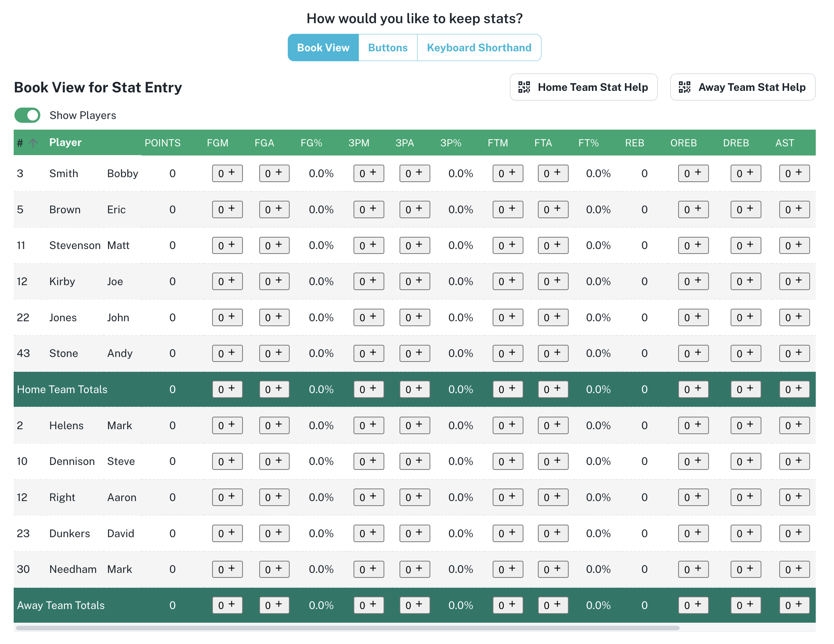
Task: Open Home Team Stat Help
Action: pos(583,87)
